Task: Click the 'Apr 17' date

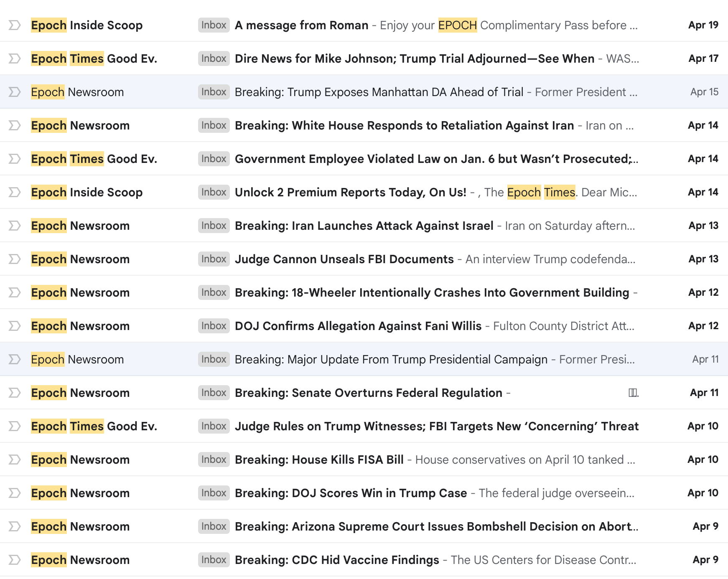Action: coord(703,58)
